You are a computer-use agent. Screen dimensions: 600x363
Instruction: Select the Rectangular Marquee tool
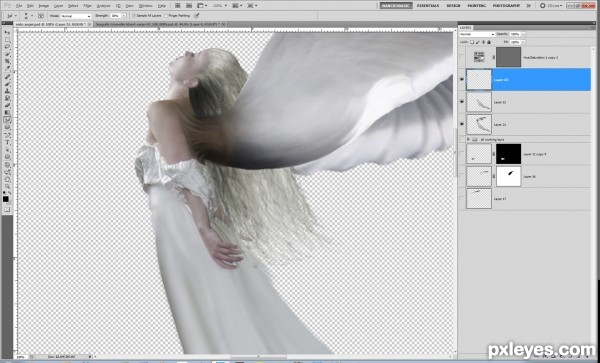[x=7, y=39]
